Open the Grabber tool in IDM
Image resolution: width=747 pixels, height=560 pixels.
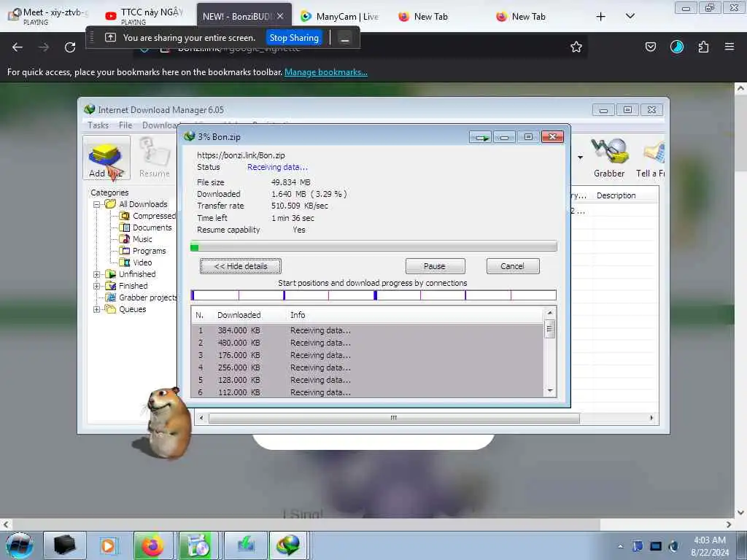[609, 157]
